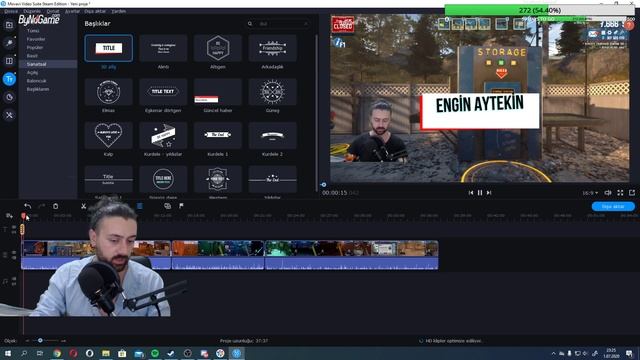
Task: Click the blue clip properties toolbar icon
Action: [140, 206]
